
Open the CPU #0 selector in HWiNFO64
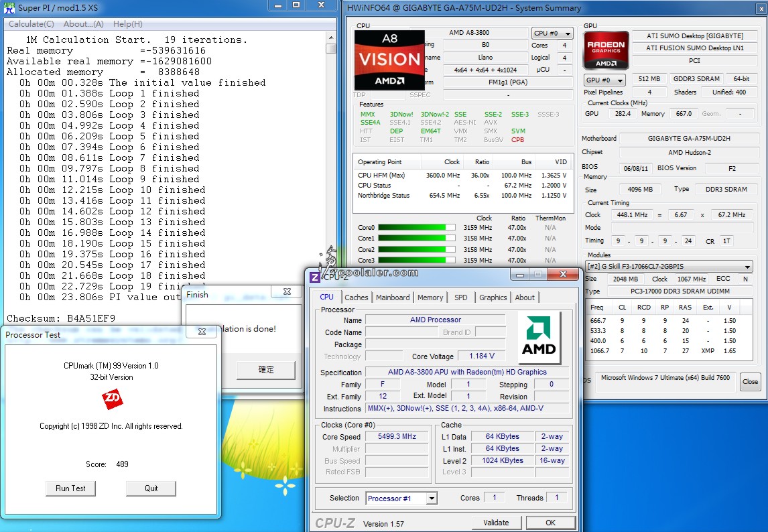(x=552, y=34)
